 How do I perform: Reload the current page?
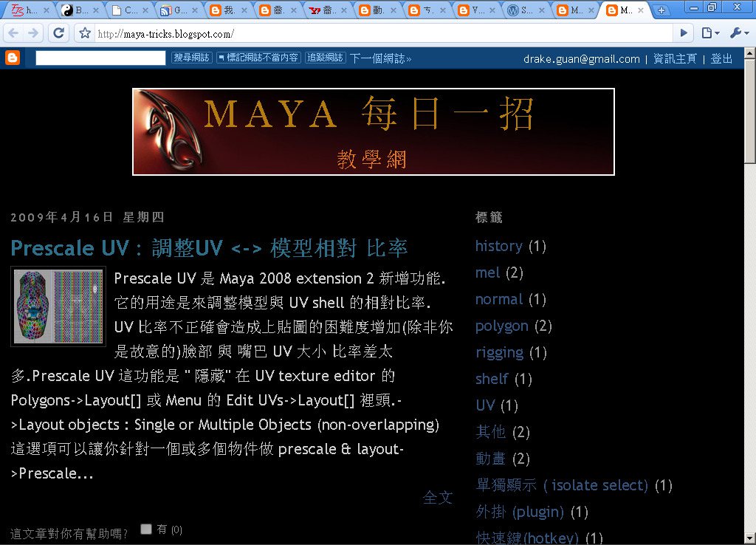[58, 33]
